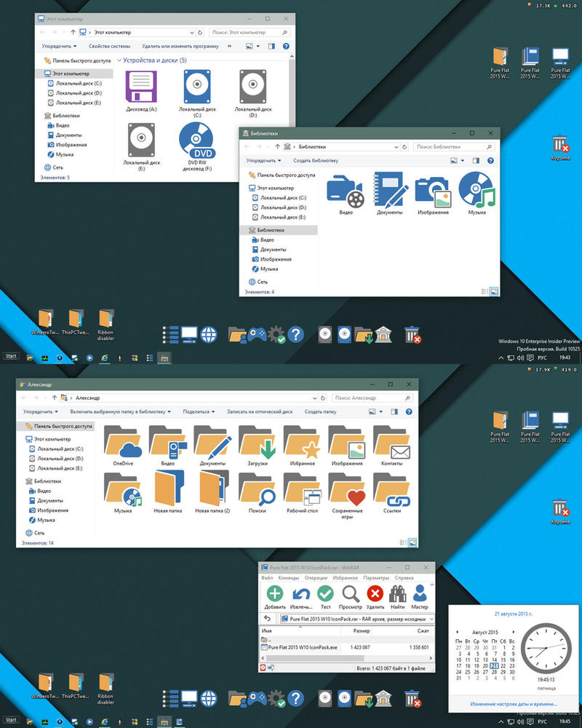The width and height of the screenshot is (582, 728).
Task: Click Изменение настроек даты и времени link
Action: coord(514,704)
